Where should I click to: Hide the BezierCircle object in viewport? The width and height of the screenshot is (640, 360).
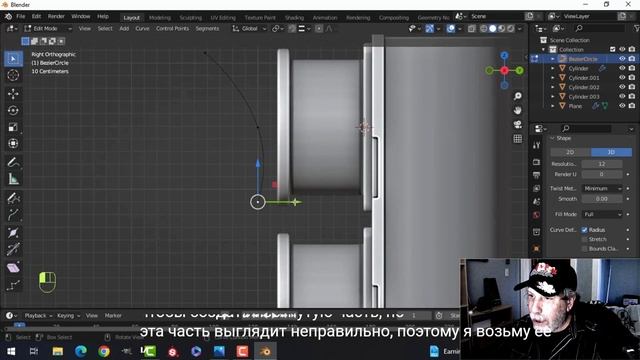pos(622,59)
